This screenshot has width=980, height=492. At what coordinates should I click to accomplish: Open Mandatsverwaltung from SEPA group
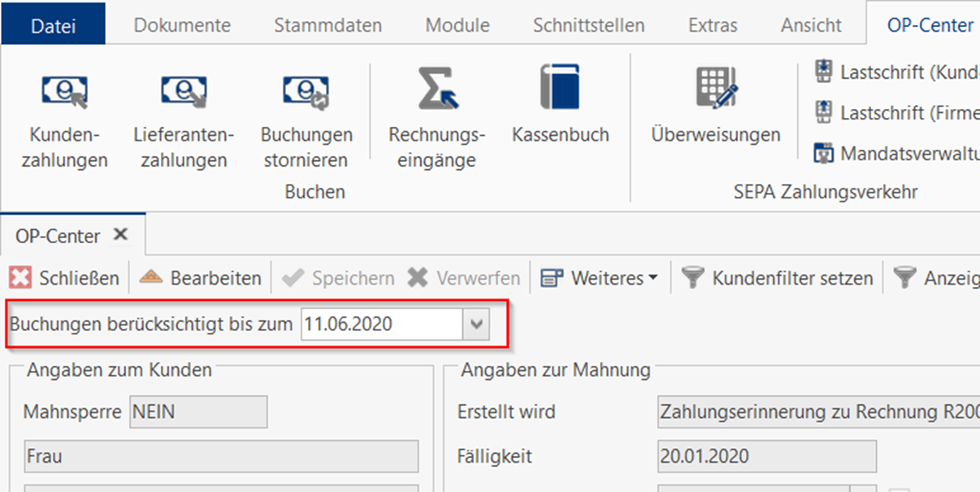(825, 152)
